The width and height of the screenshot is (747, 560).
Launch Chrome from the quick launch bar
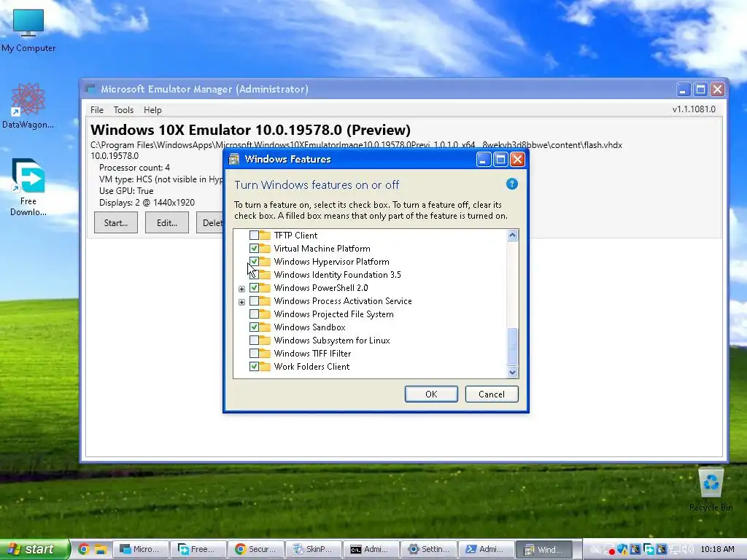(83, 549)
